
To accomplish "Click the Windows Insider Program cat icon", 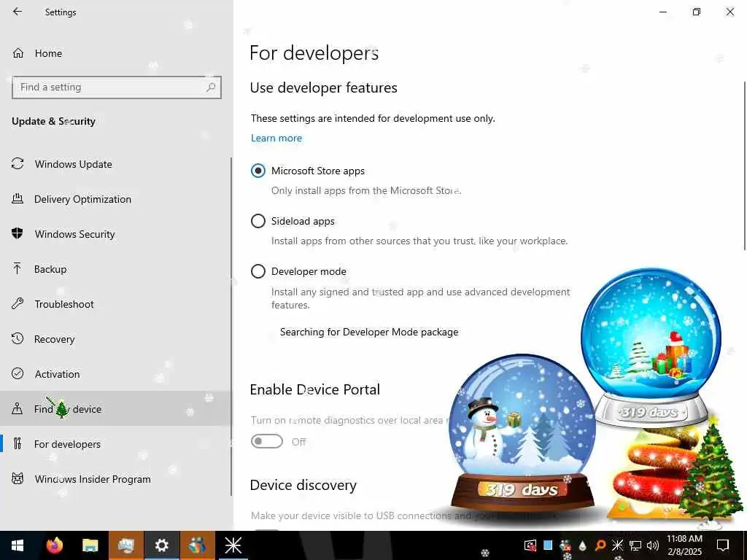I will [x=18, y=478].
